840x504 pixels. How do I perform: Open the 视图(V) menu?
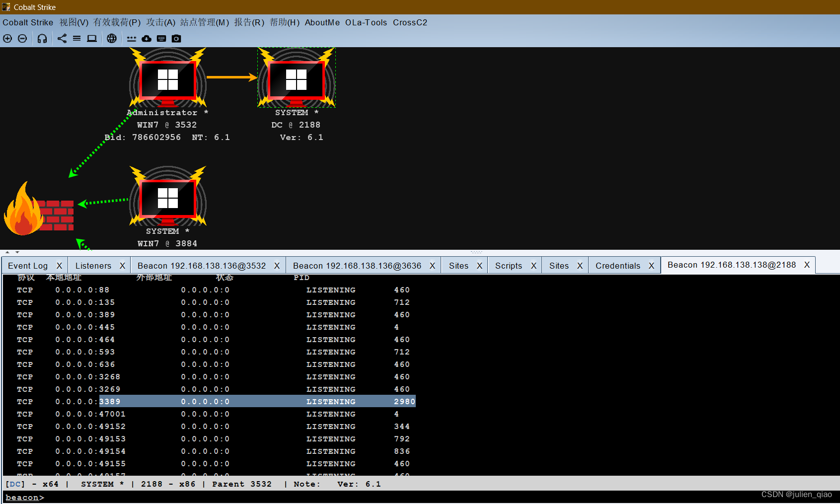[x=74, y=22]
